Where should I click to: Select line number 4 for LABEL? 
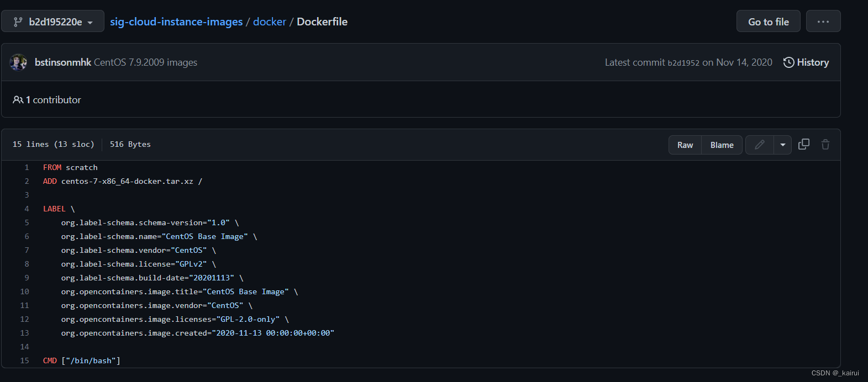tap(27, 209)
